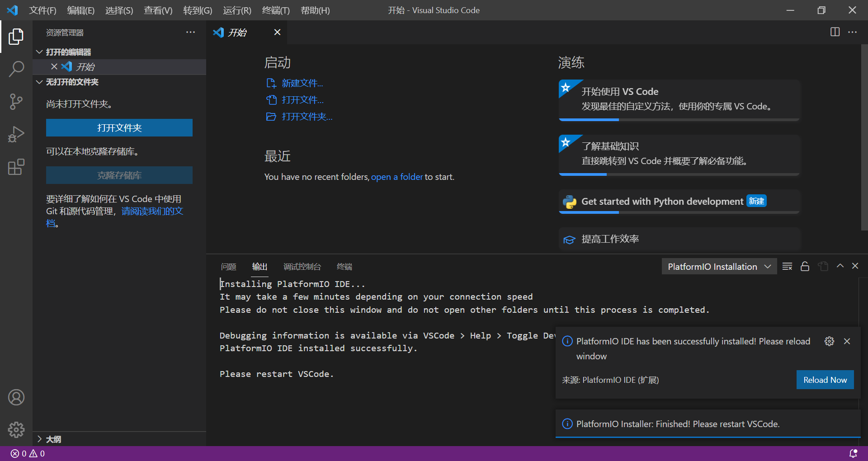
Task: Click the Reload Now button
Action: pos(825,380)
